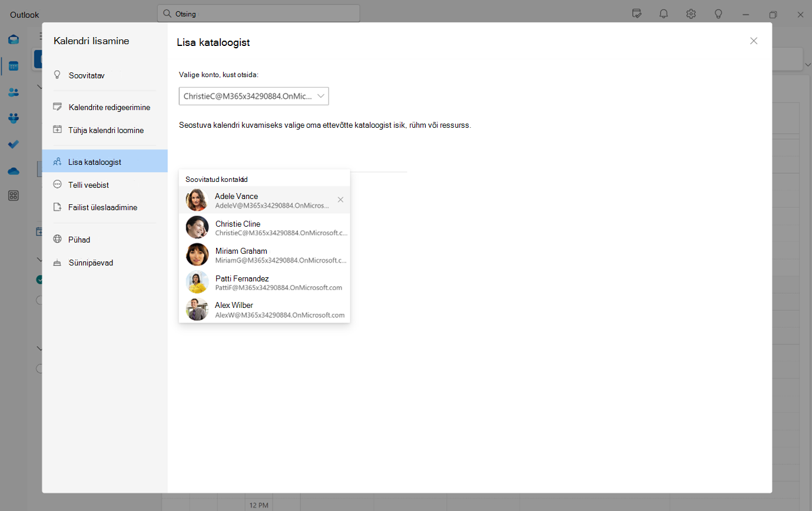Click the Settings gear icon
The width and height of the screenshot is (812, 511).
pyautogui.click(x=691, y=14)
